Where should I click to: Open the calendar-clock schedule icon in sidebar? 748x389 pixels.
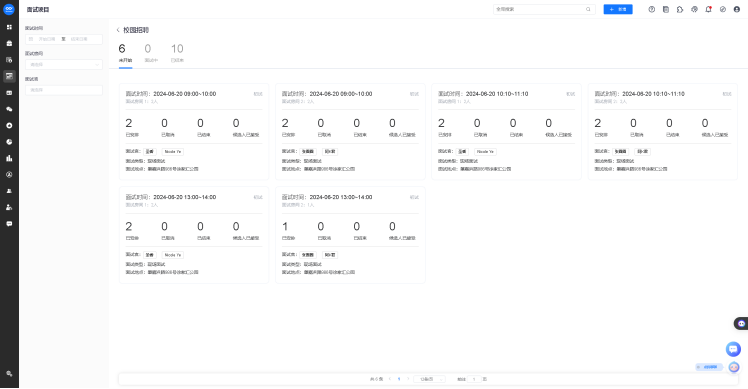[9, 60]
